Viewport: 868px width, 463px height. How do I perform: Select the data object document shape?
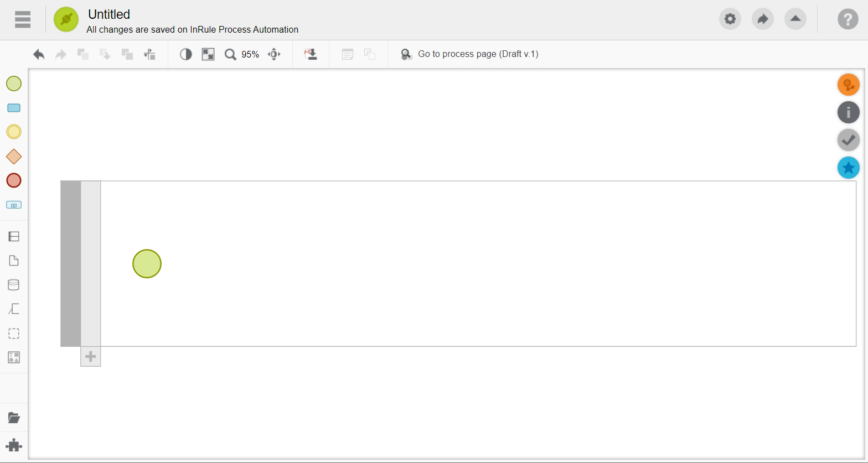point(14,261)
